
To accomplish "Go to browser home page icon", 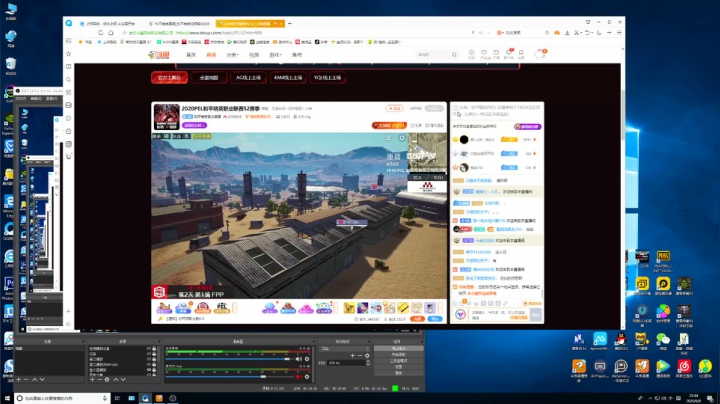I will 111,33.
